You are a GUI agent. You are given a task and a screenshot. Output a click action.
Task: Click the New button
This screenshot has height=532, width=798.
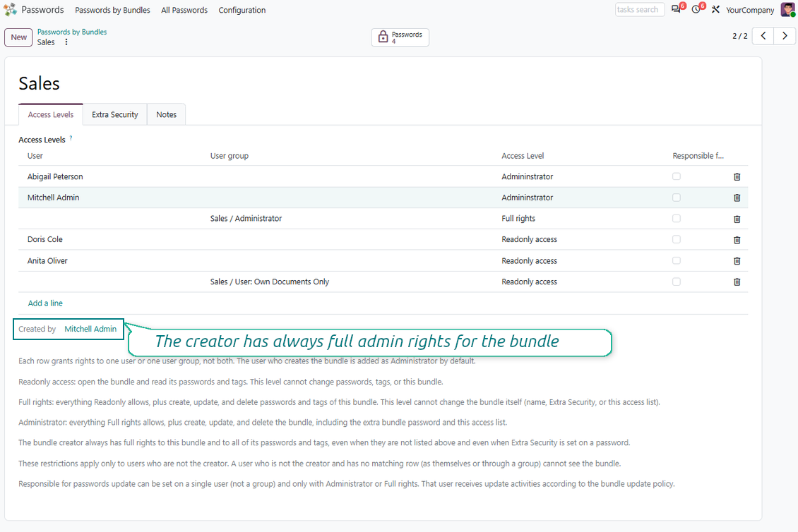(19, 37)
